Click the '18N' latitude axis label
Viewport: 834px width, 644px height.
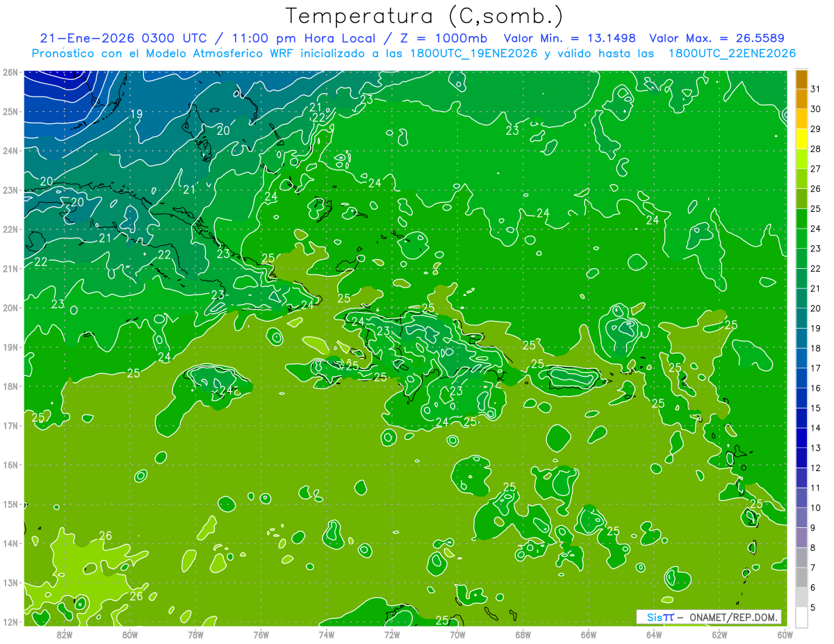10,386
